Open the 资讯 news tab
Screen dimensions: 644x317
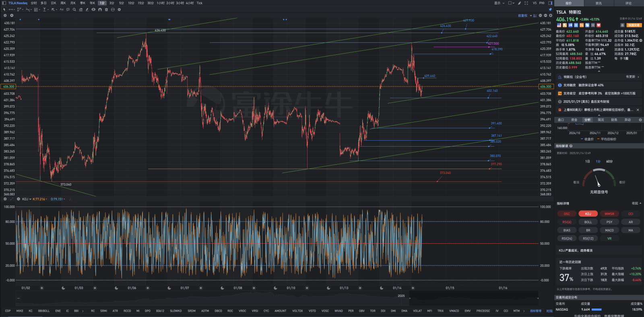[x=599, y=3]
